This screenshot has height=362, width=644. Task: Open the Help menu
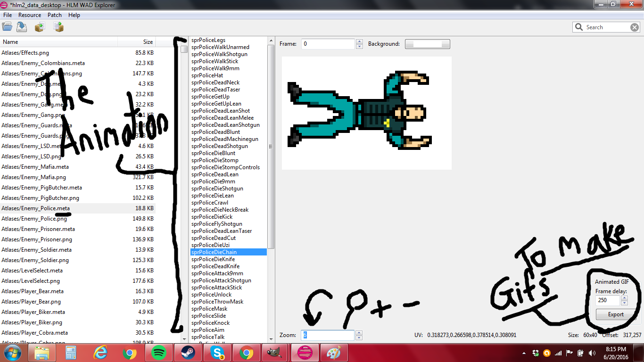pyautogui.click(x=74, y=15)
